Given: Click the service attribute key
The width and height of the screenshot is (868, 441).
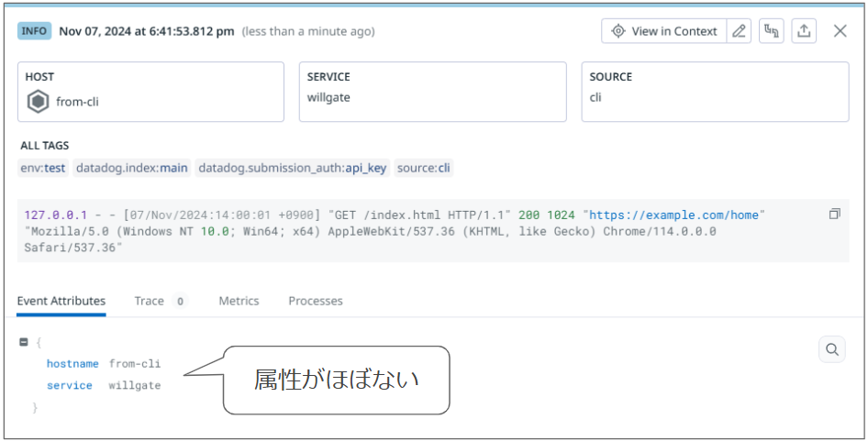Looking at the screenshot, I should 69,386.
